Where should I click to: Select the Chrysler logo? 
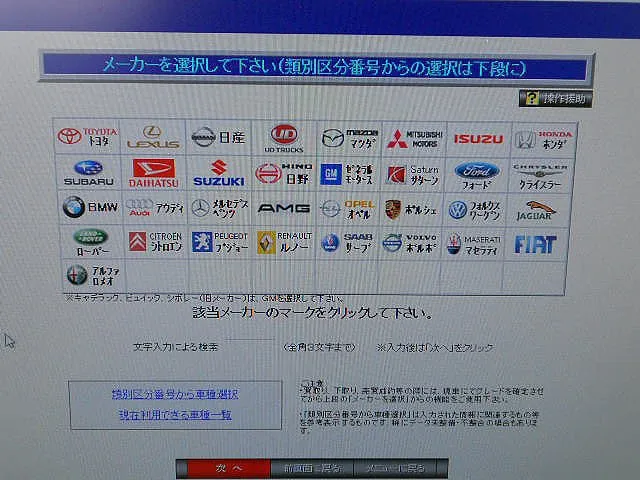click(x=540, y=176)
